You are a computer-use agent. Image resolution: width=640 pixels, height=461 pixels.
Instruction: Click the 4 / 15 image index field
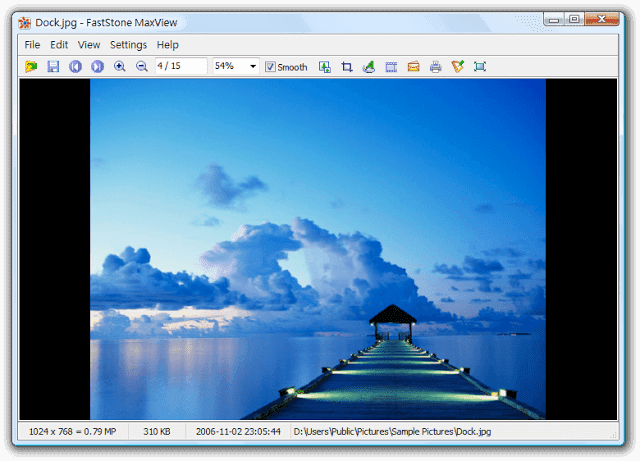pyautogui.click(x=181, y=66)
